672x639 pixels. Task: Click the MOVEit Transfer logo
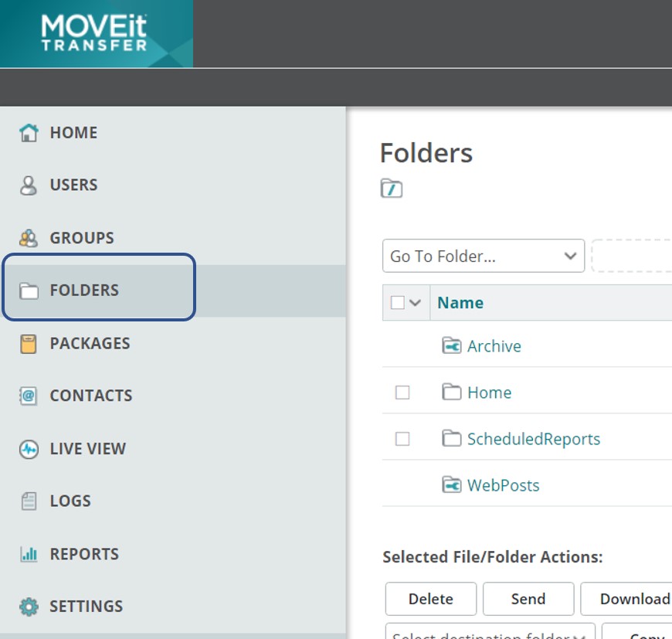pyautogui.click(x=96, y=33)
